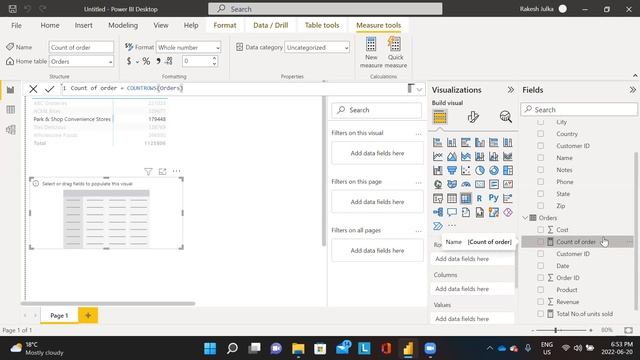Switch to Model view in sidebar
Screen dimensions: 640x360
click(11, 130)
